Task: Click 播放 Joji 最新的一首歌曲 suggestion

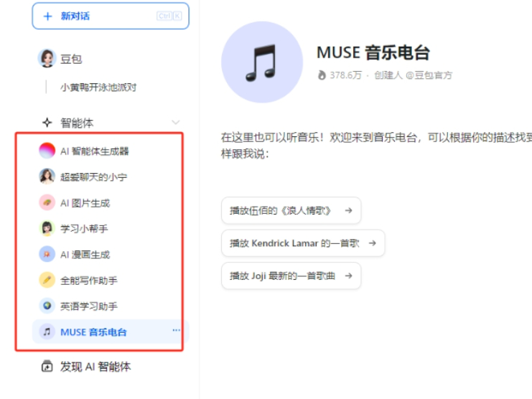Action: click(291, 276)
